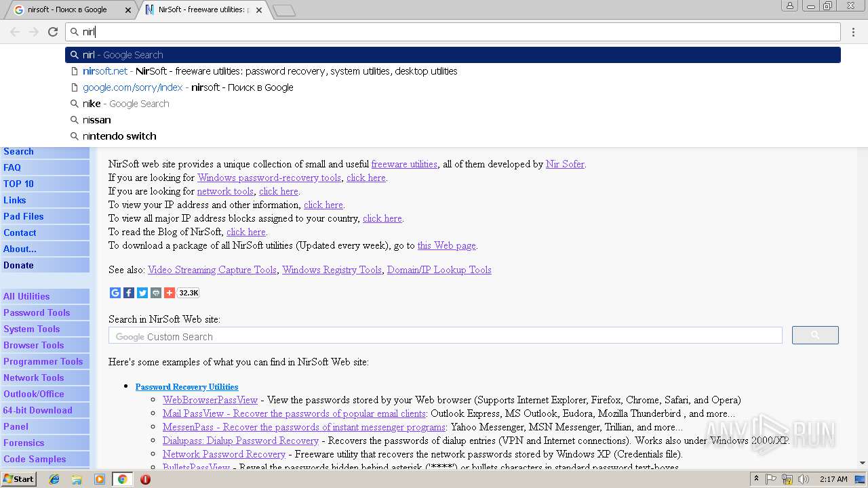868x488 pixels.
Task: Open Video Streaming Capture Tools link
Action: click(x=212, y=270)
